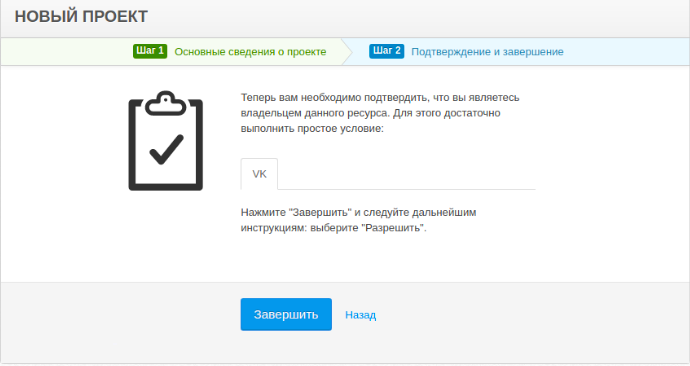690x366 pixels.
Task: Click the clipboard confirmation icon
Action: coord(165,141)
